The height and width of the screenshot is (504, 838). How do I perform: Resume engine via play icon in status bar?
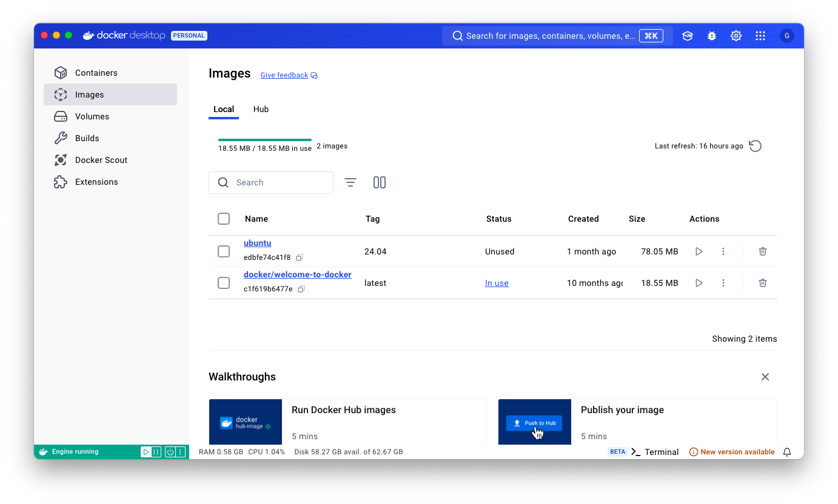(x=146, y=452)
